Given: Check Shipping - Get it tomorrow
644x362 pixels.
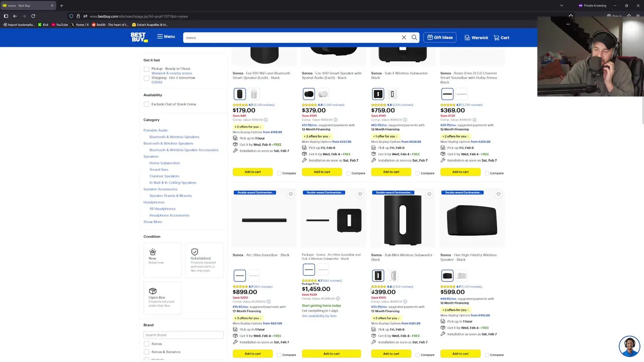Looking at the screenshot, I should (146, 78).
